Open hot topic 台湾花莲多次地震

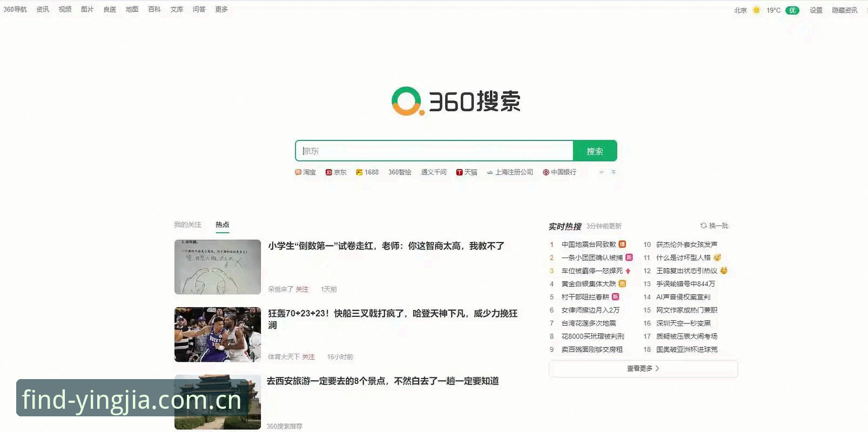point(589,323)
